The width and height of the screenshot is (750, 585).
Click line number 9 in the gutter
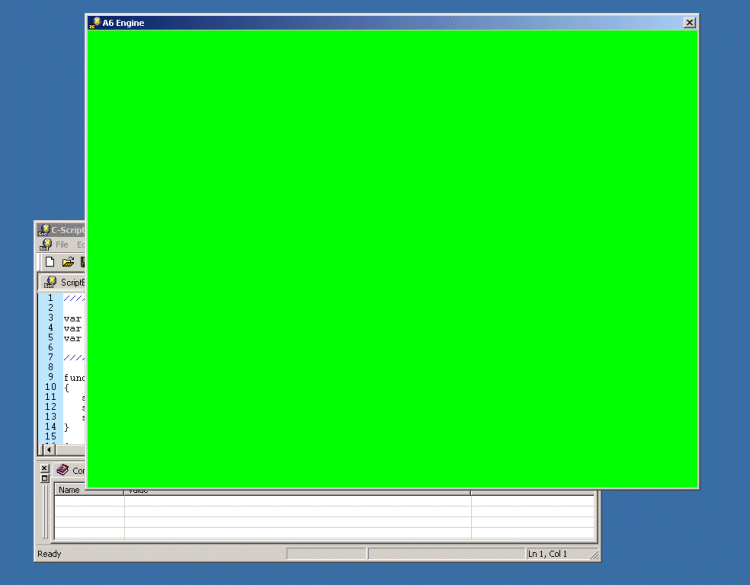coord(50,378)
